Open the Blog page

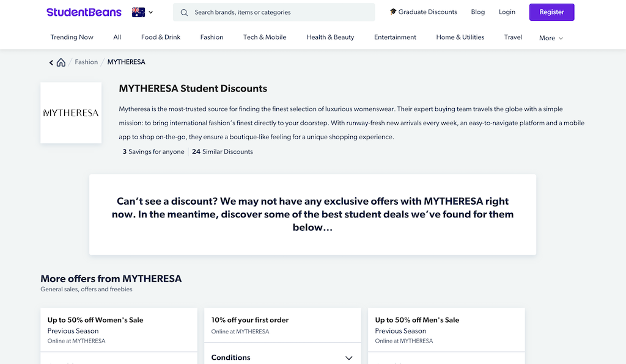coord(478,12)
